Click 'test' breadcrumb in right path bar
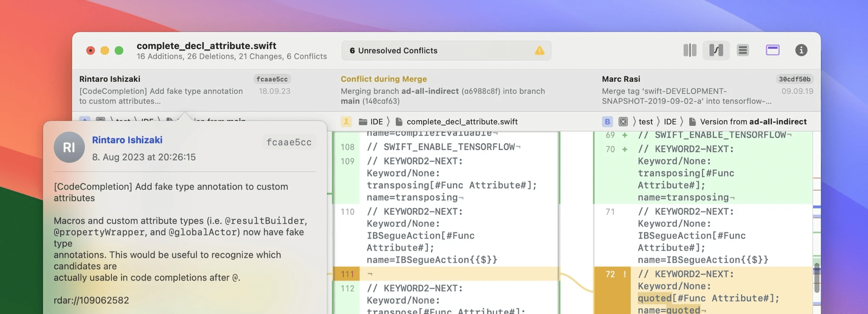 coord(645,122)
